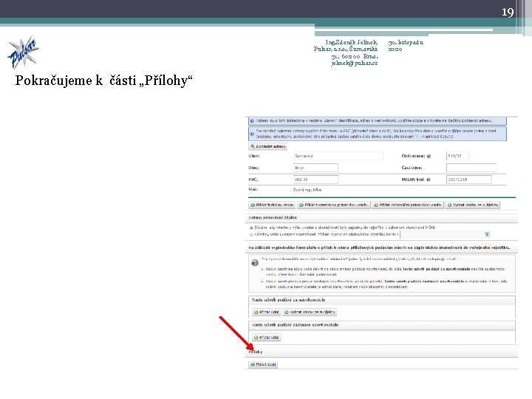Image resolution: width=532 pixels, height=399 pixels.
Task: Click the RUIAN kód input field
Action: (x=468, y=179)
